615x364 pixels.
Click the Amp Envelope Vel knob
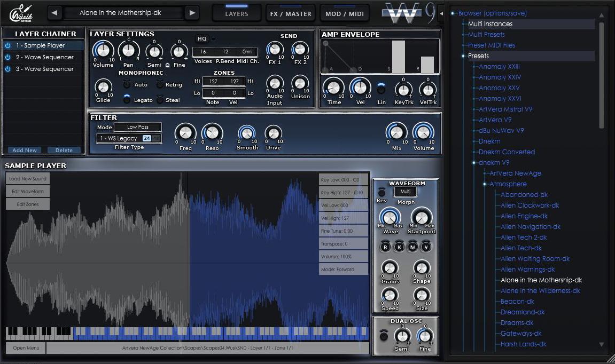[360, 88]
